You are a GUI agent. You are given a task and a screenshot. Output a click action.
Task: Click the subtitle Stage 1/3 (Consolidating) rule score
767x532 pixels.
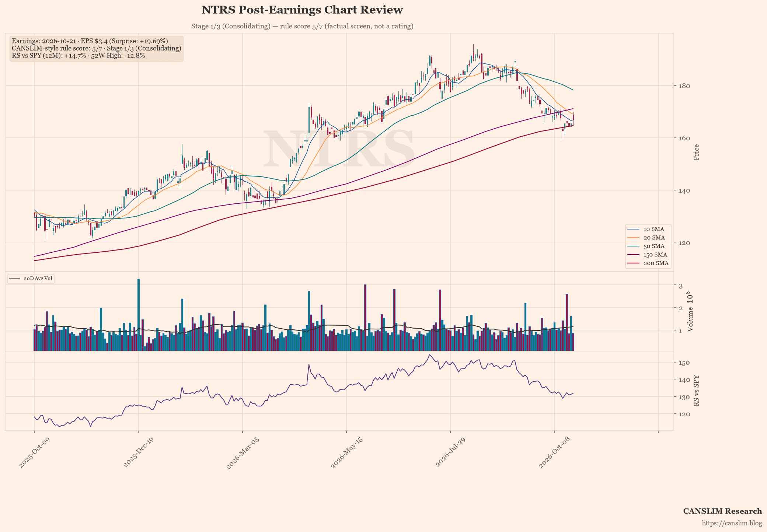pos(302,26)
